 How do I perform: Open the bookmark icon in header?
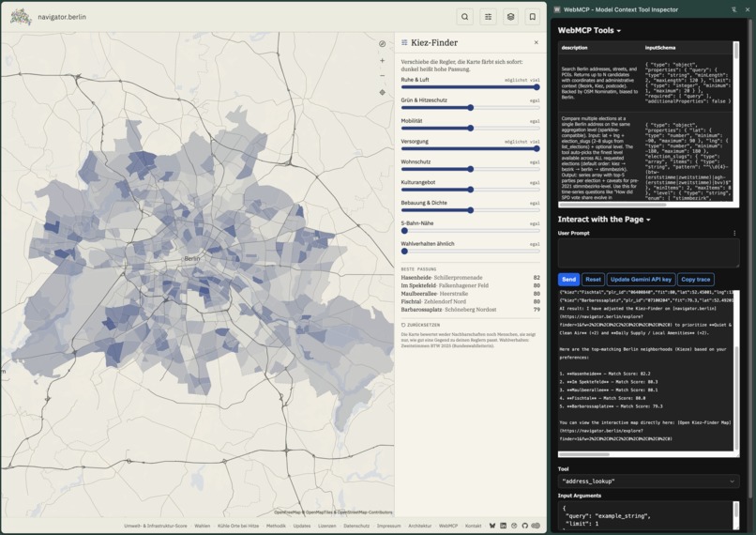tap(533, 17)
